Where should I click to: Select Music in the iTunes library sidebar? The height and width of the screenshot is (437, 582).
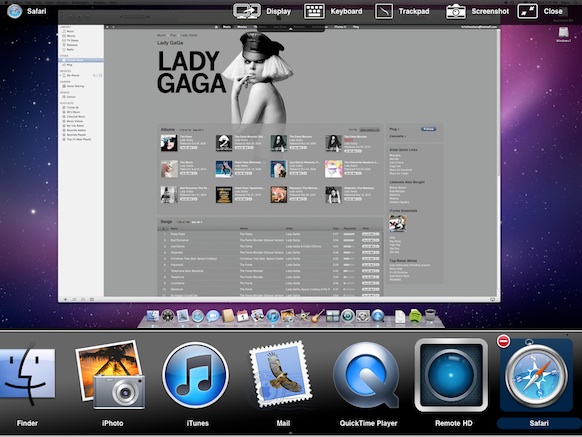point(68,32)
